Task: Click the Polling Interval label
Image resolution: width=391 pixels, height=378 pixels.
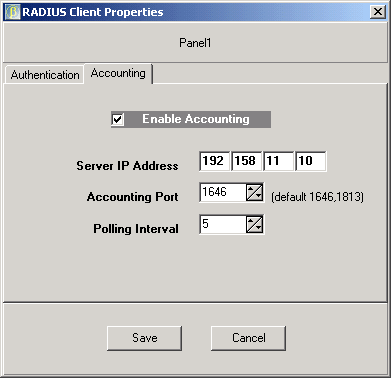Action: tap(136, 229)
